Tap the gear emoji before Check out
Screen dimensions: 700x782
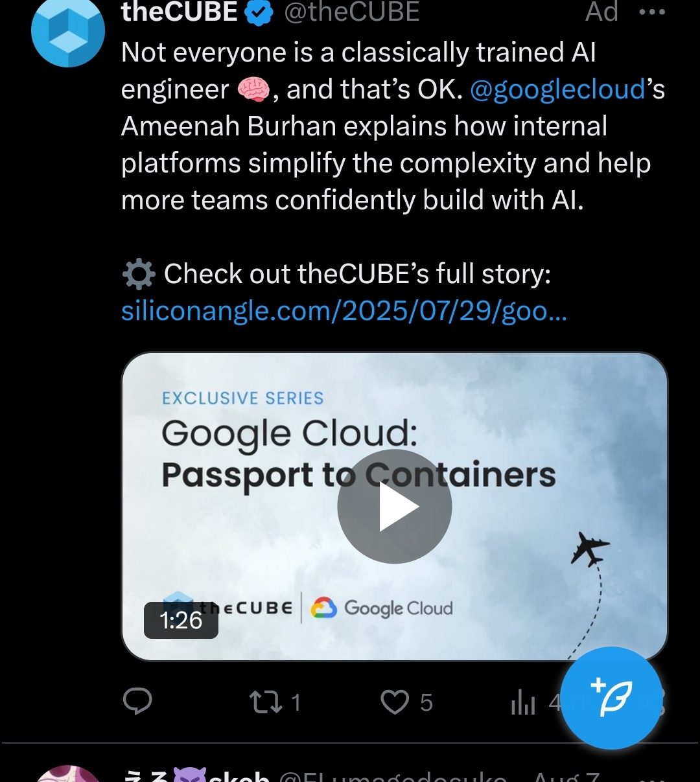tap(139, 274)
